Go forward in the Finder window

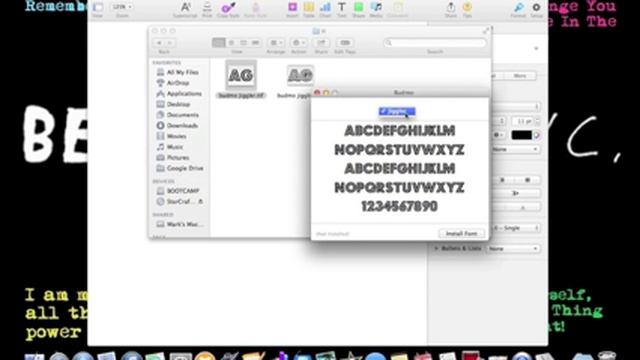coord(169,43)
